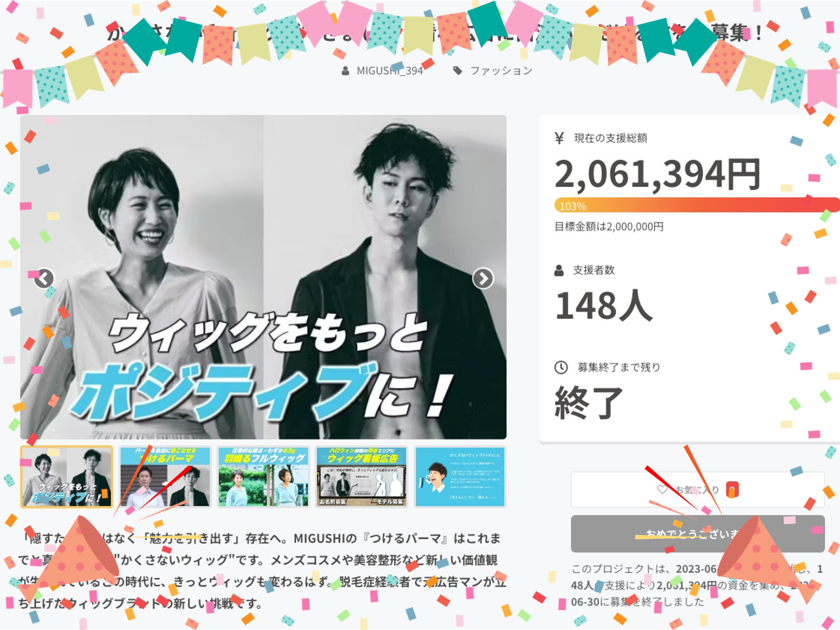Screen dimensions: 840x630
Task: Click the 2,061,394円 total amount
Action: coord(657,174)
